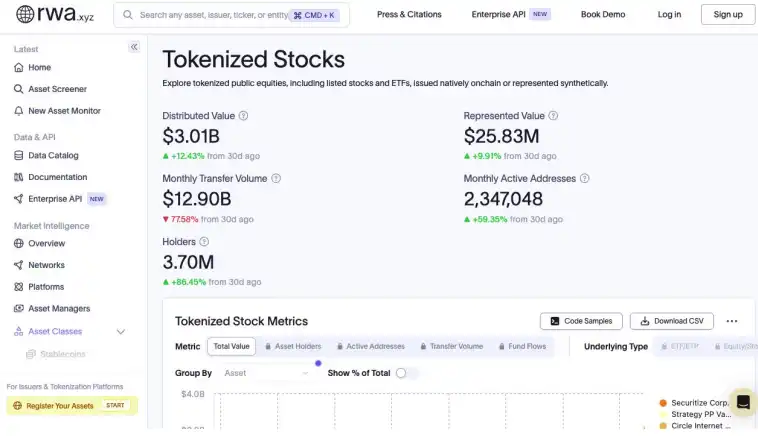Click the Register Your Assets button
This screenshot has width=758, height=436.
(x=72, y=406)
